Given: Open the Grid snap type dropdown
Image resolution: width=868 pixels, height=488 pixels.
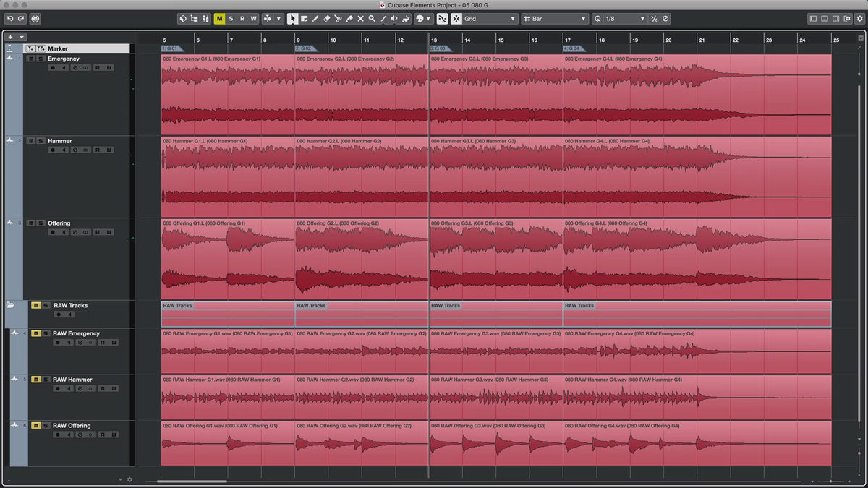Looking at the screenshot, I should tap(490, 19).
